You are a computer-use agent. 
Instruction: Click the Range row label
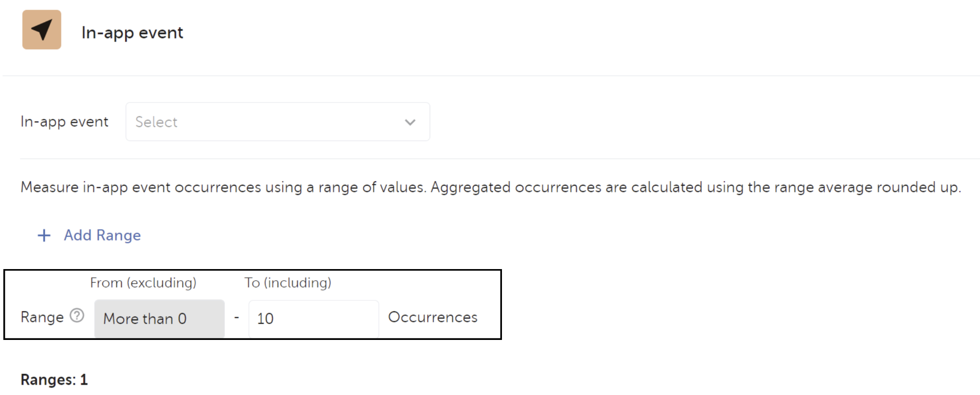(x=42, y=317)
